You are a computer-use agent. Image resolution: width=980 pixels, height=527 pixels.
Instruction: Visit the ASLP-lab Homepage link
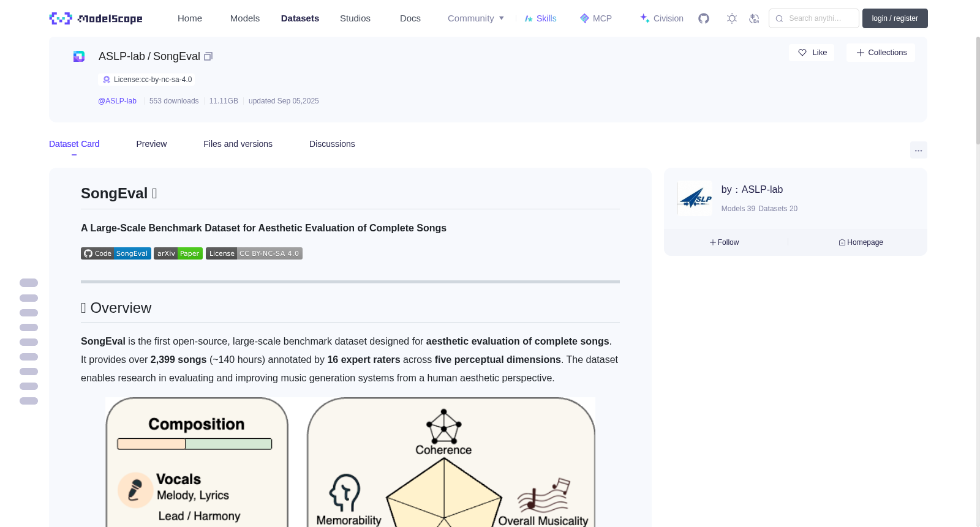click(861, 242)
